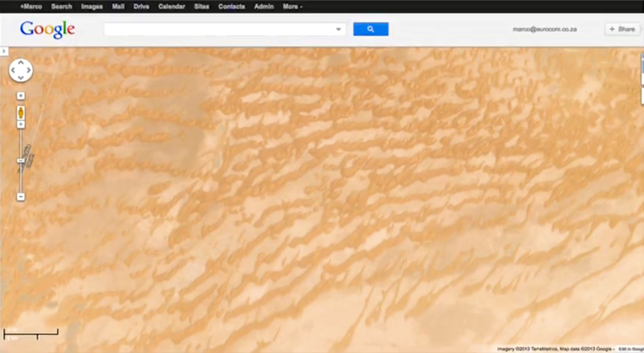Open the More menu in top bar
Screen dimensions: 644x353
(292, 7)
